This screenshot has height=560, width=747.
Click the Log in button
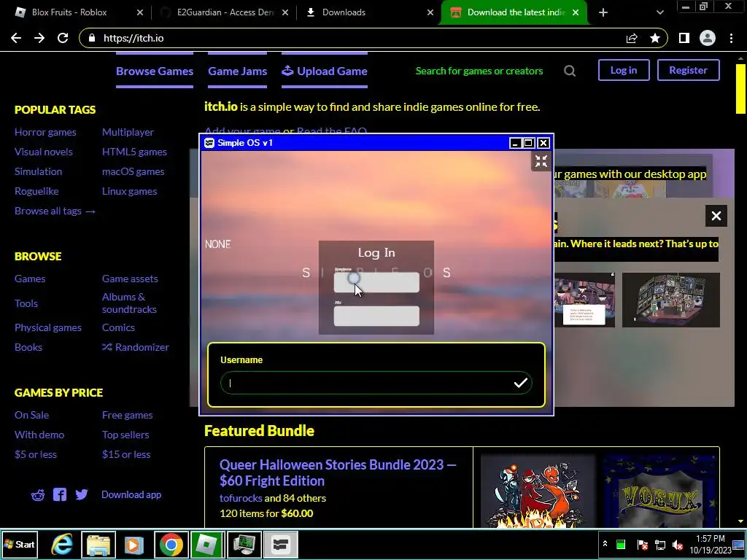coord(624,70)
